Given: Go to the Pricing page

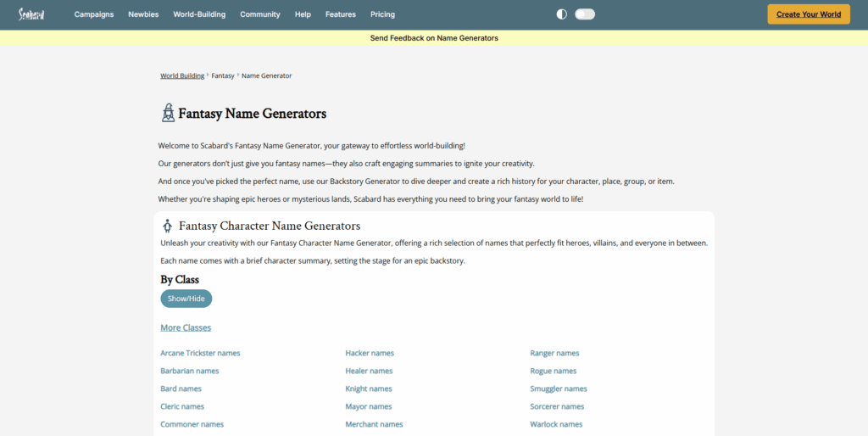Looking at the screenshot, I should click(x=382, y=14).
